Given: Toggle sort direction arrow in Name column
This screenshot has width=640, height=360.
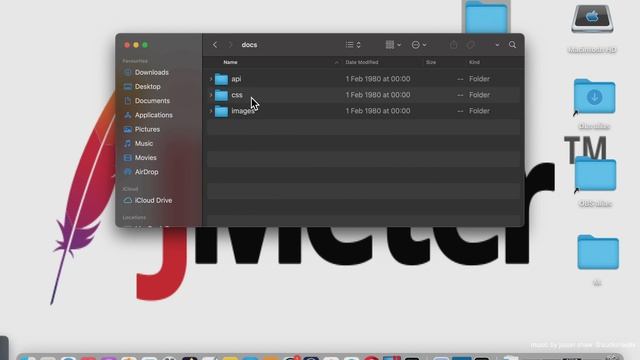Looking at the screenshot, I should point(336,62).
